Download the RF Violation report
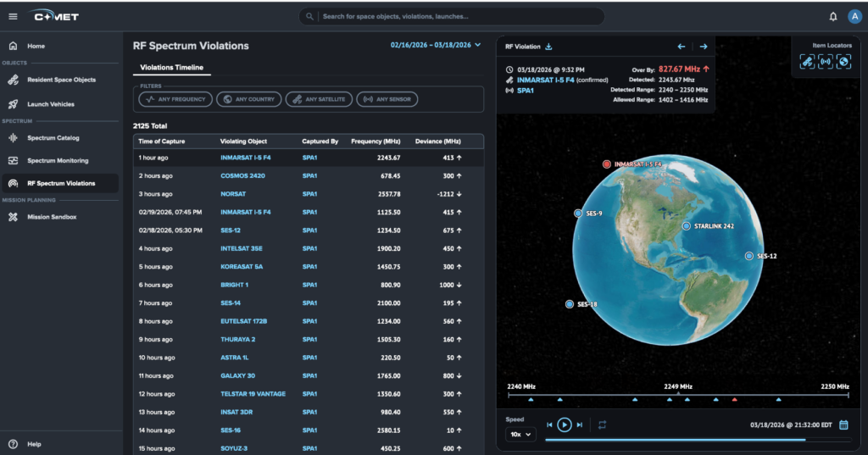Viewport: 868px width, 455px height. pos(548,47)
